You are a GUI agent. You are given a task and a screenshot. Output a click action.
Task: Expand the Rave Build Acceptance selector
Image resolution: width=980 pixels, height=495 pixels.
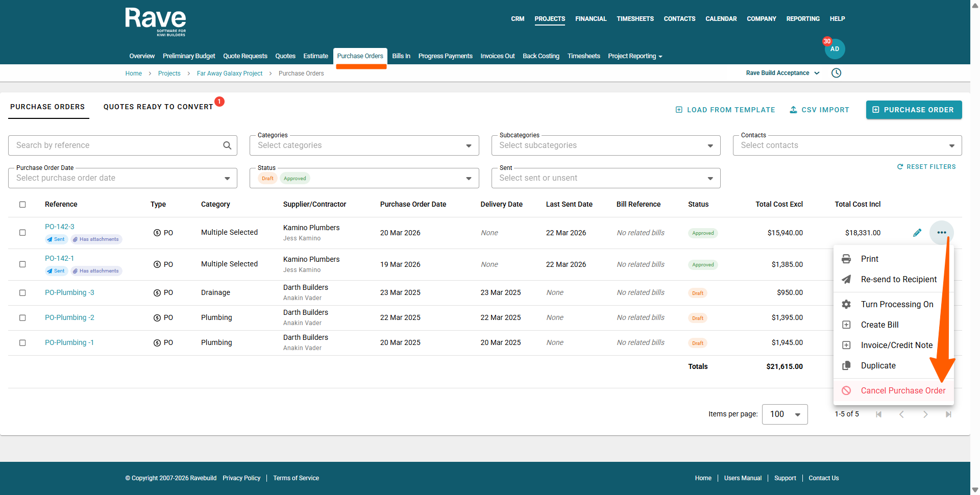point(782,73)
